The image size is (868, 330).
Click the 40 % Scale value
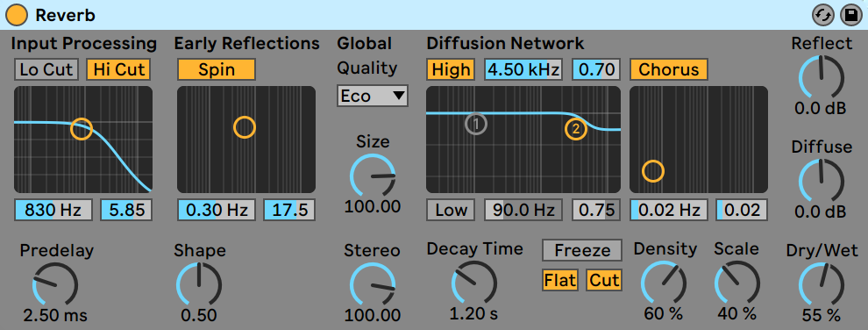[x=736, y=313]
